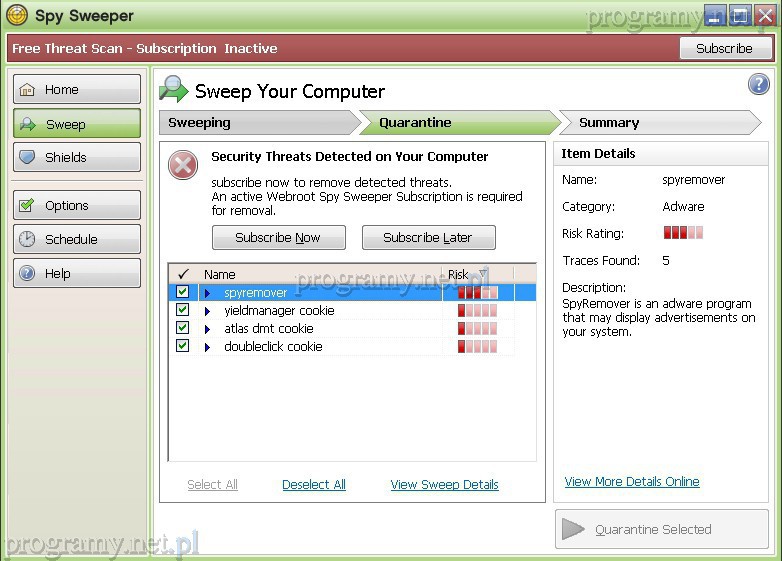Click the spyremover Risk Rating bar
782x561 pixels.
[x=683, y=233]
